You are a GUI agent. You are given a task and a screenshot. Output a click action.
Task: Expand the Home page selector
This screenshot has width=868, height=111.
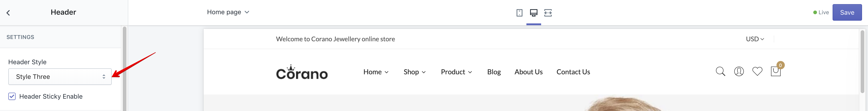tap(228, 12)
